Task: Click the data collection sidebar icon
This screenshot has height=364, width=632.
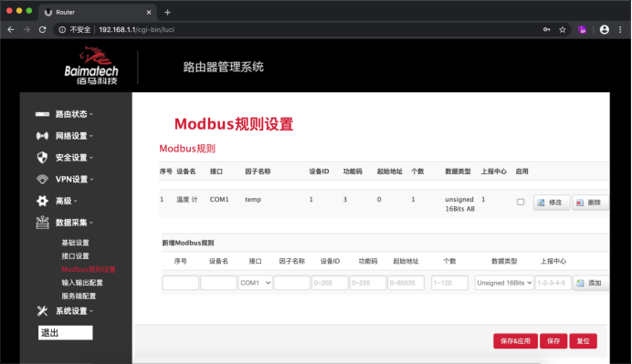Action: (42, 223)
